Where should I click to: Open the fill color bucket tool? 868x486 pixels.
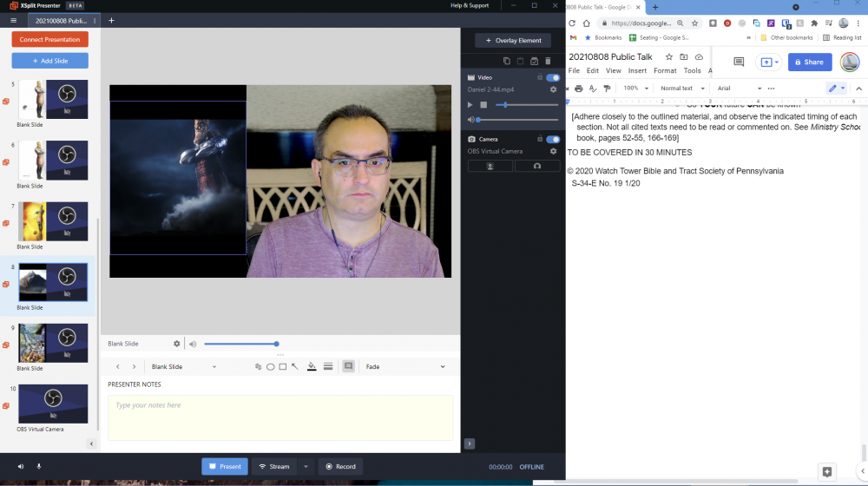312,366
